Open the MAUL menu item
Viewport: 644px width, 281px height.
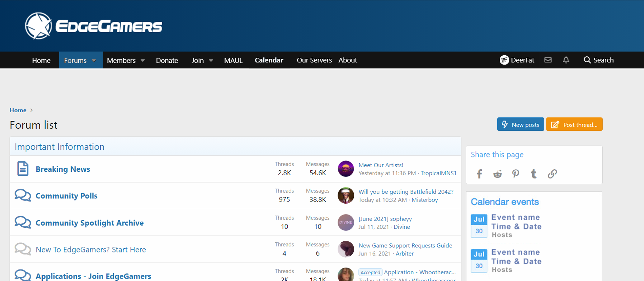(233, 60)
